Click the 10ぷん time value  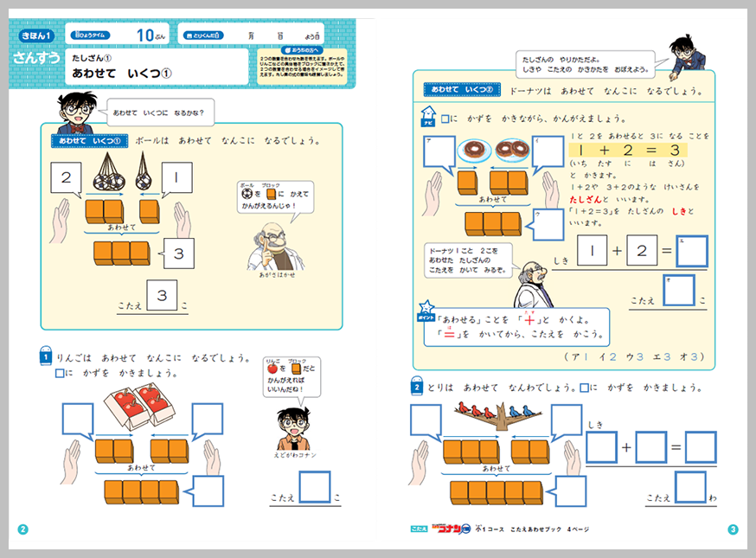(x=151, y=35)
